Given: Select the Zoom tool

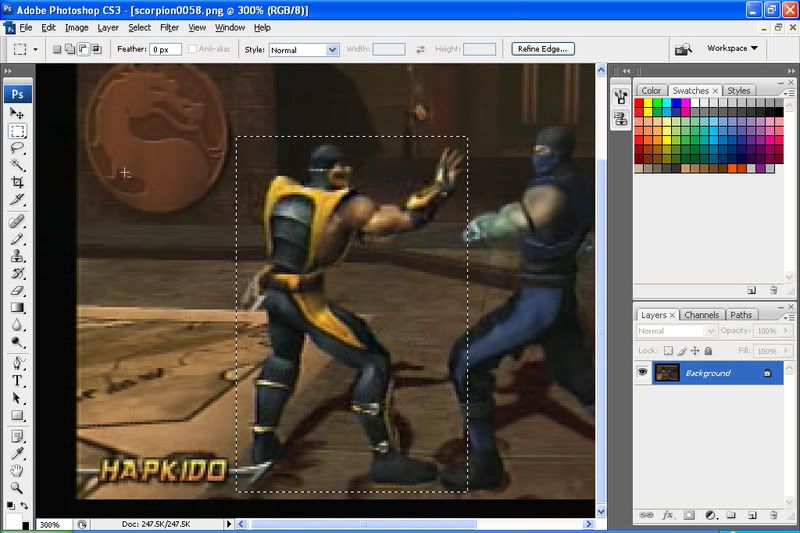Looking at the screenshot, I should (17, 488).
